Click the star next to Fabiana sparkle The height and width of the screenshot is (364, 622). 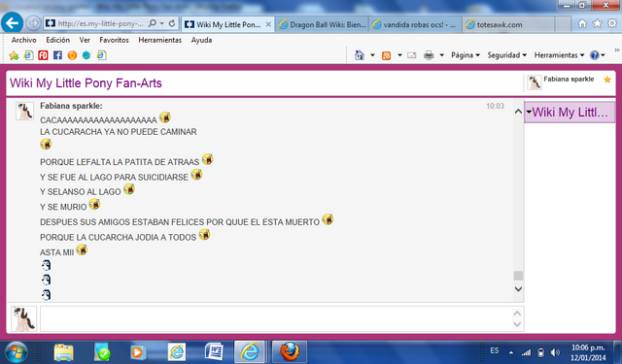coord(607,80)
